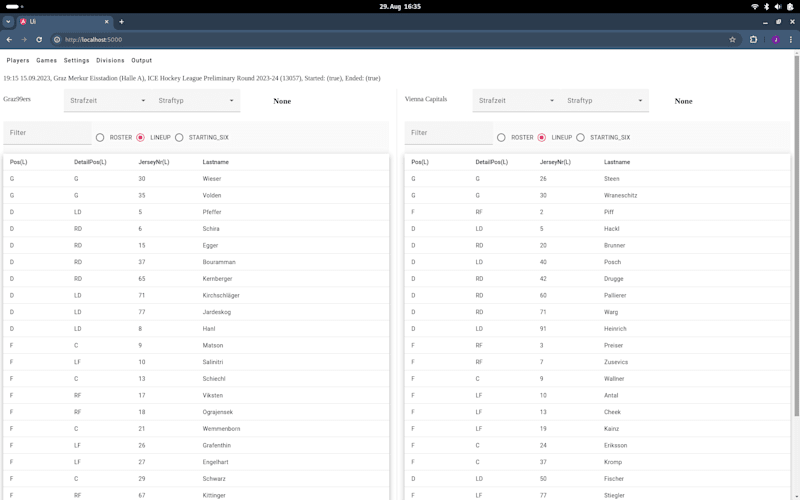Go back using browser back arrow
Viewport: 800px width, 500px height.
tap(9, 39)
